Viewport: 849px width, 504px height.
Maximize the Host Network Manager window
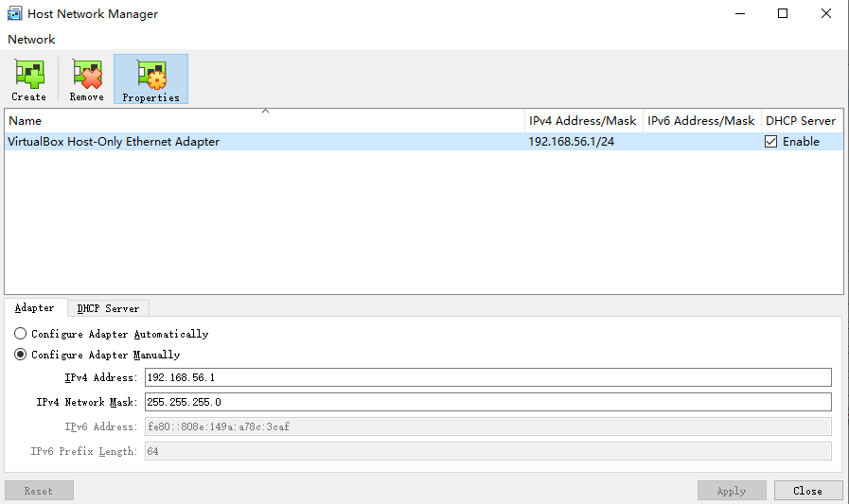point(783,13)
